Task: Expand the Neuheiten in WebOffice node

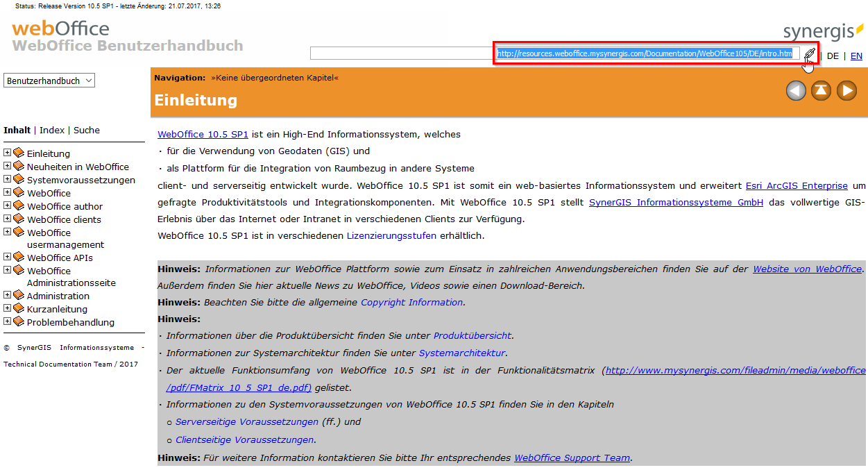Action: point(7,166)
